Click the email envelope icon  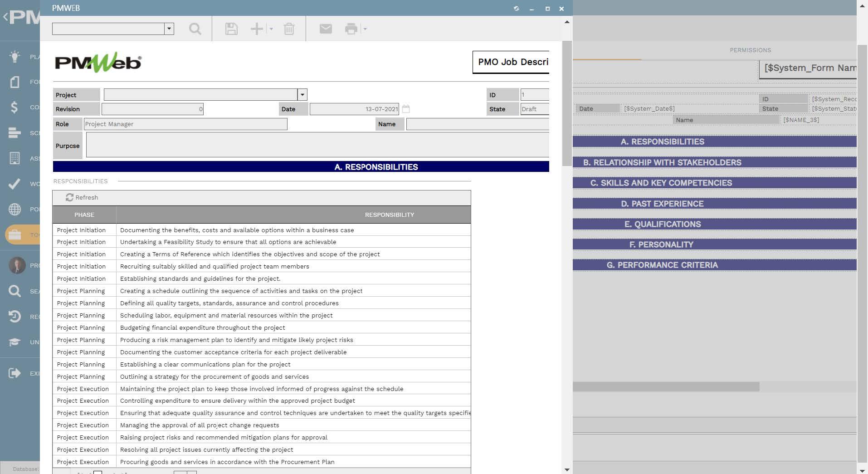click(326, 29)
